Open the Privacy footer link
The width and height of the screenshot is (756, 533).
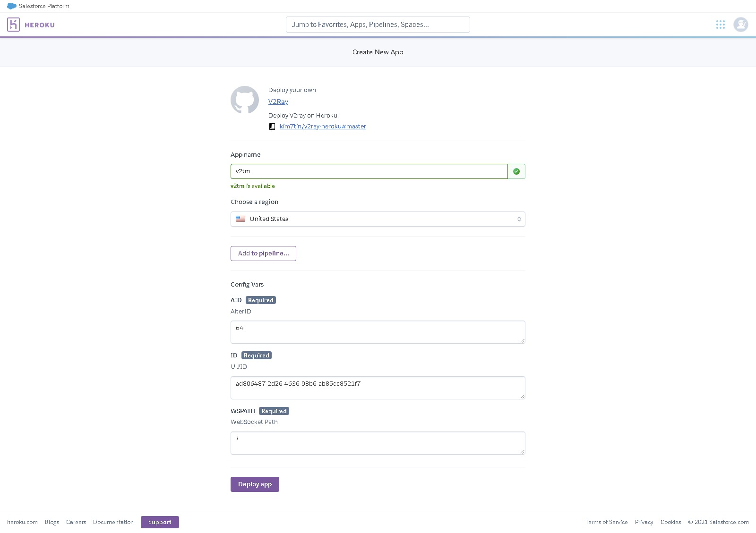click(x=644, y=522)
